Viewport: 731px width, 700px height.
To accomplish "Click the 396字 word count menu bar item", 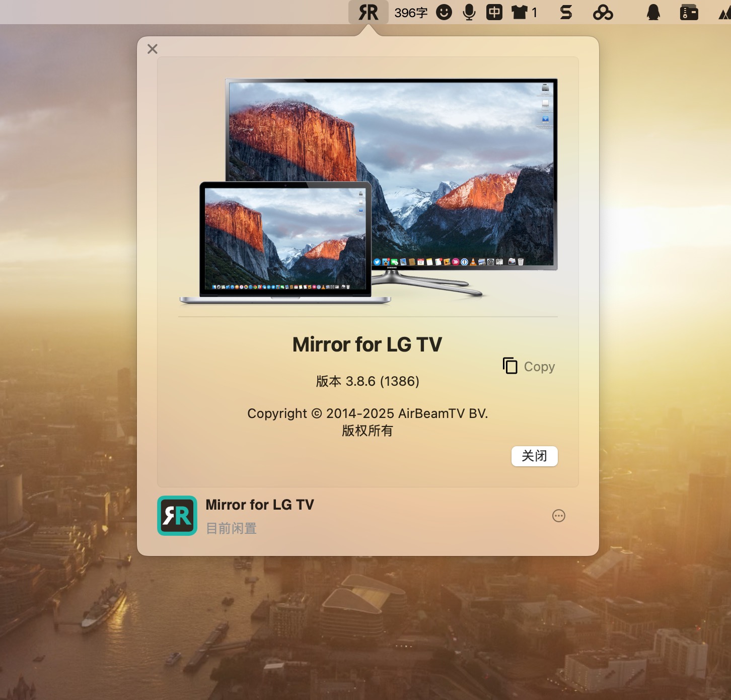I will click(411, 13).
